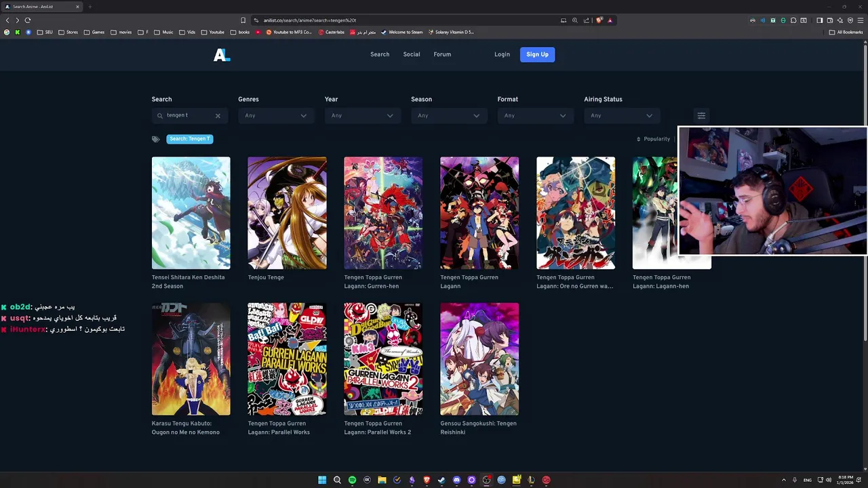Remove the Search: Tengen T filter tag
This screenshot has height=488, width=868.
[x=190, y=139]
